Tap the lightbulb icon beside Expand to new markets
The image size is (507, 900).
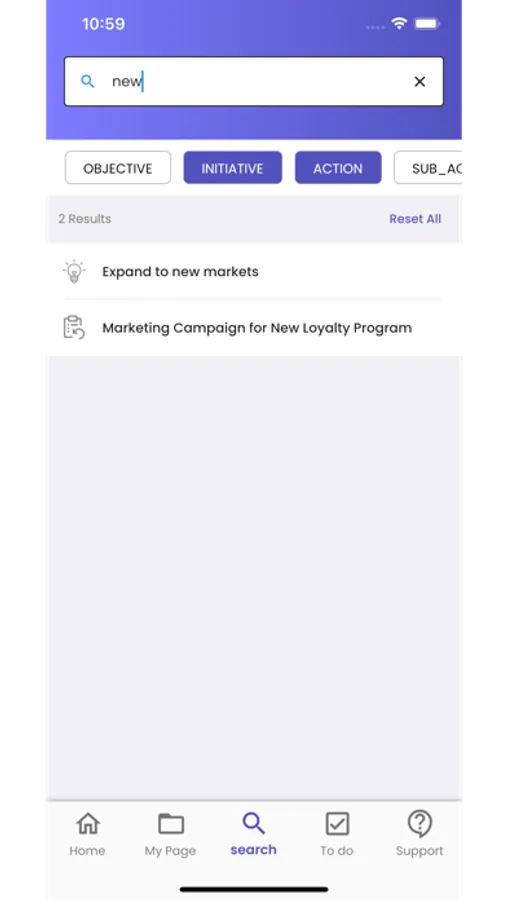pos(74,271)
